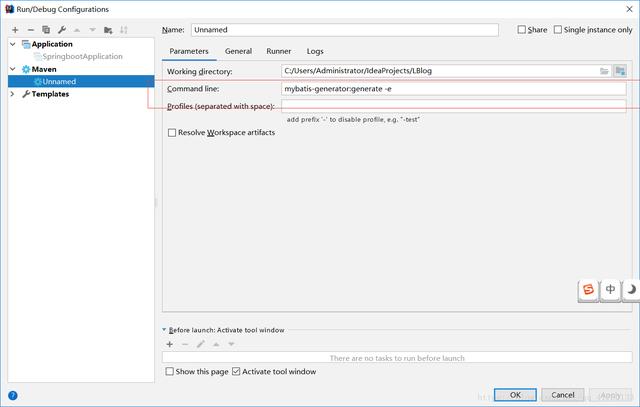This screenshot has height=407, width=640.
Task: Check Resolve Workspace artifacts
Action: click(x=172, y=133)
